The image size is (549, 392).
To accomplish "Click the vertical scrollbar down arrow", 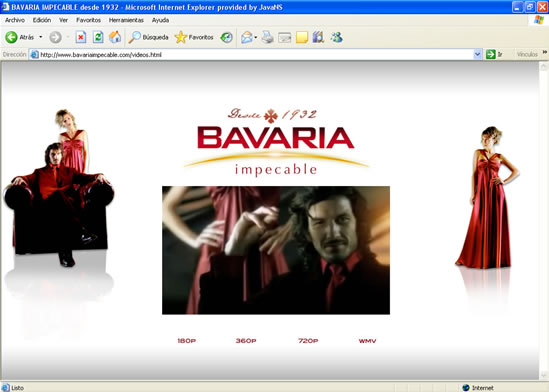I will tap(544, 375).
